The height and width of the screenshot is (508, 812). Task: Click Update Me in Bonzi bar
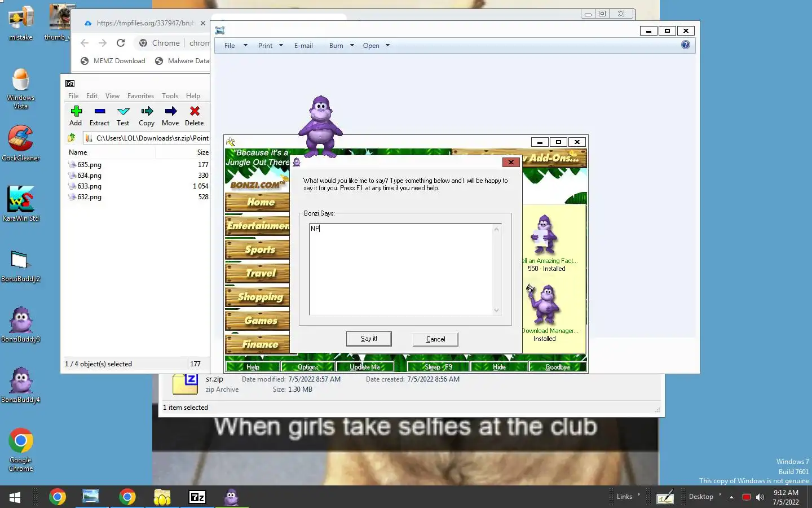[x=365, y=367]
